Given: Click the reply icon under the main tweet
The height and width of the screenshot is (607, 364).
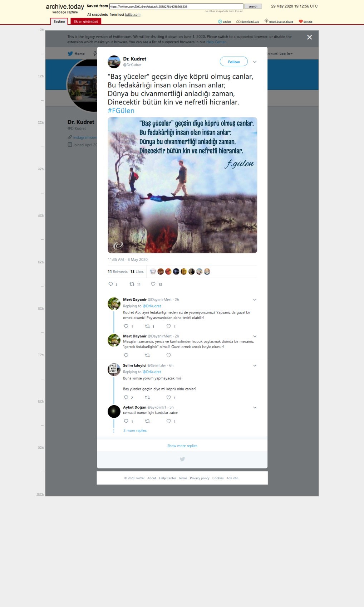Looking at the screenshot, I should 110,284.
